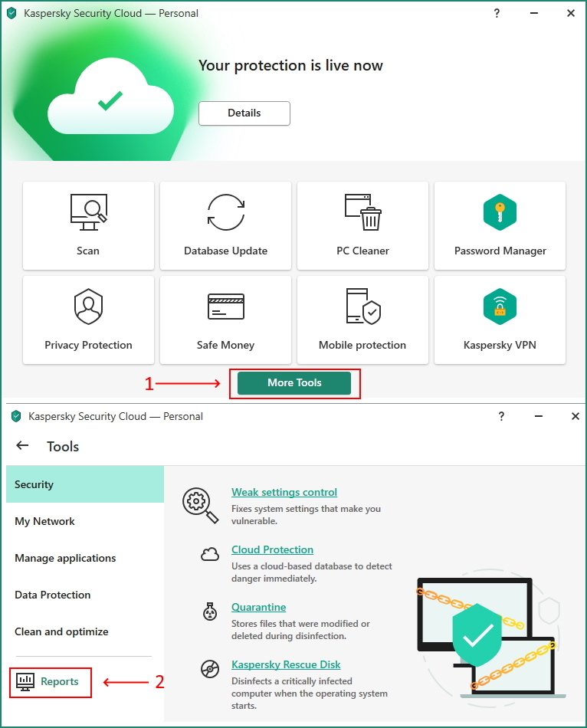
Task: Open help in the main window
Action: 497,13
